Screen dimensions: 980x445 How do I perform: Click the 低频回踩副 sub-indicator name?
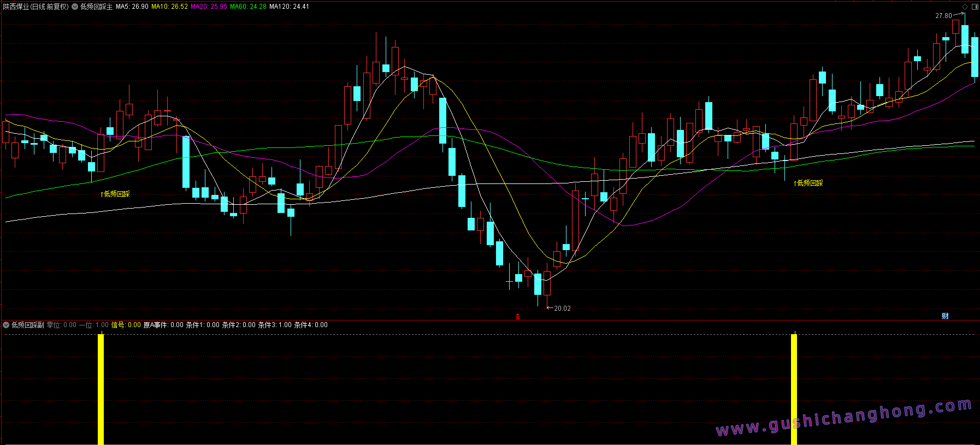click(28, 325)
